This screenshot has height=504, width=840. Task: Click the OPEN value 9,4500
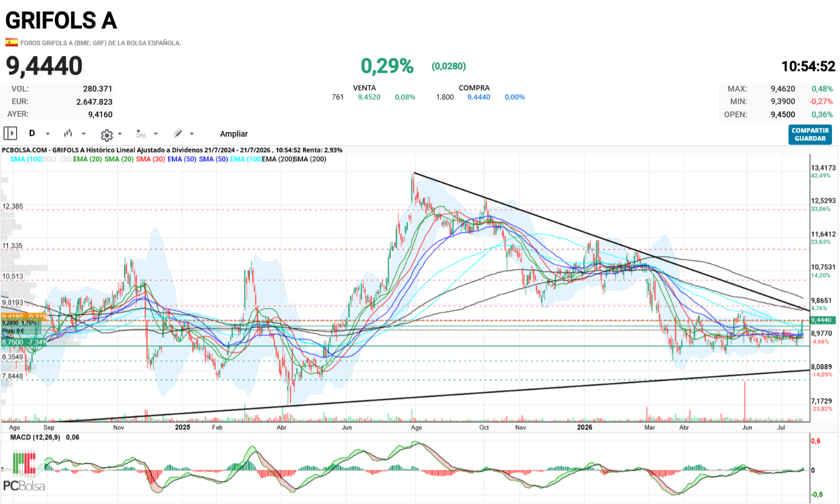[x=783, y=114]
